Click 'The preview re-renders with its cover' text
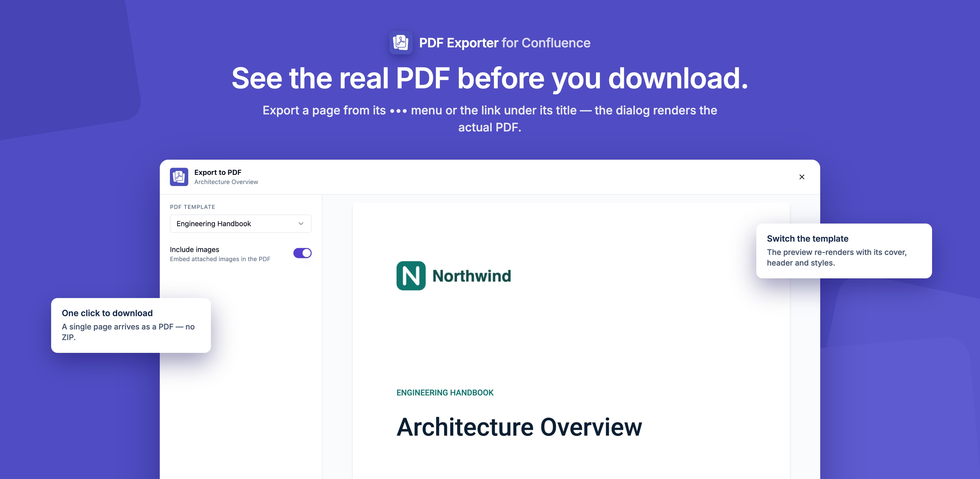 click(836, 252)
